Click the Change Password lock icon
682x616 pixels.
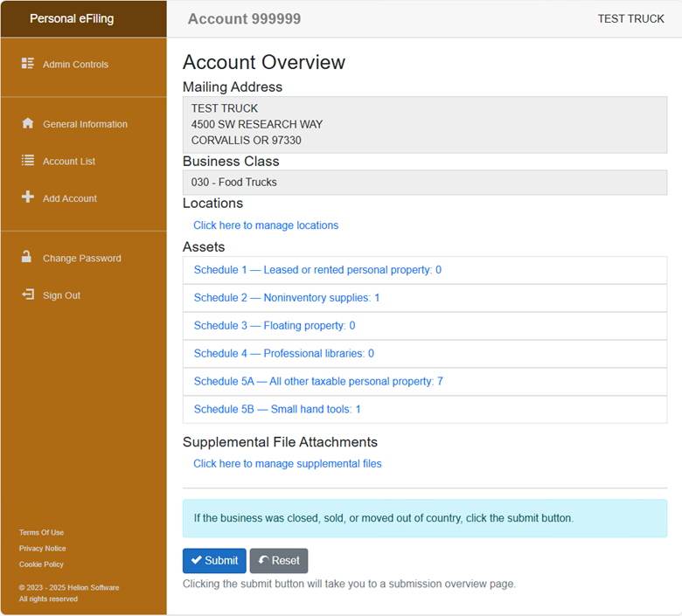click(x=27, y=258)
